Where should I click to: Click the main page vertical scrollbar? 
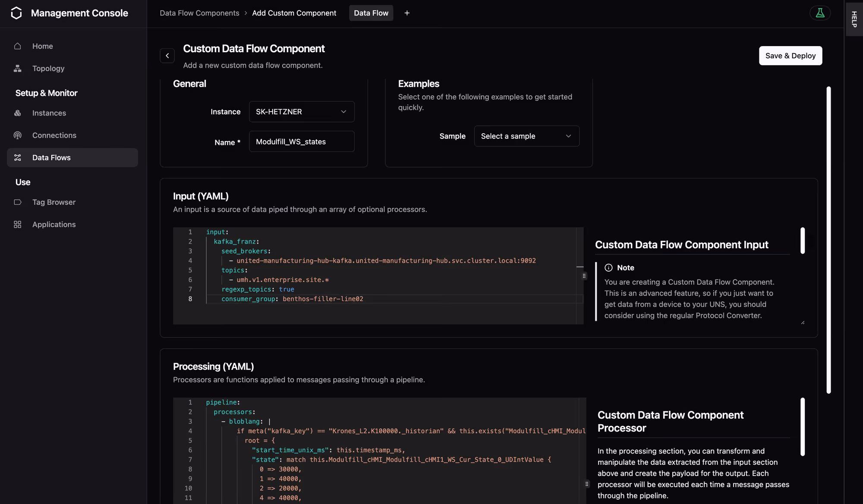828,240
